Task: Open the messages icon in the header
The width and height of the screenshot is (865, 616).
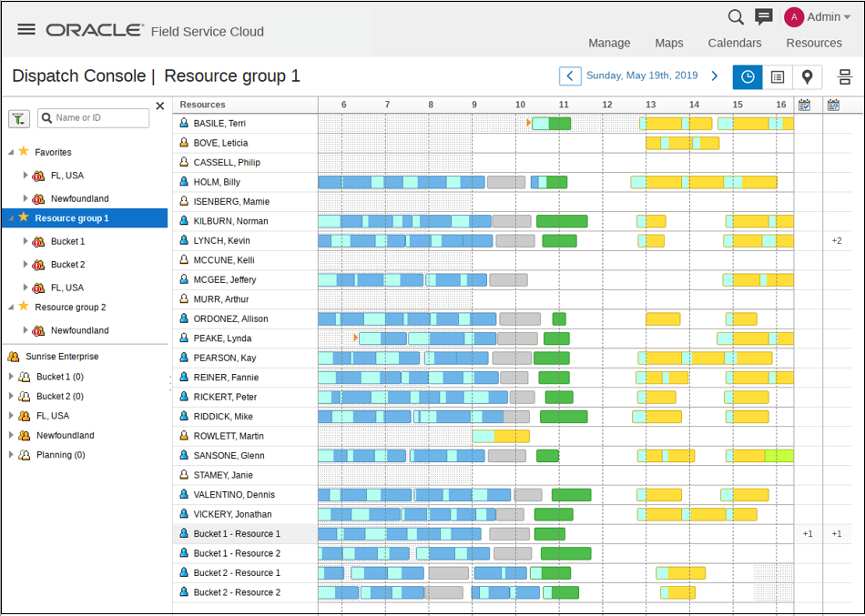Action: 763,16
